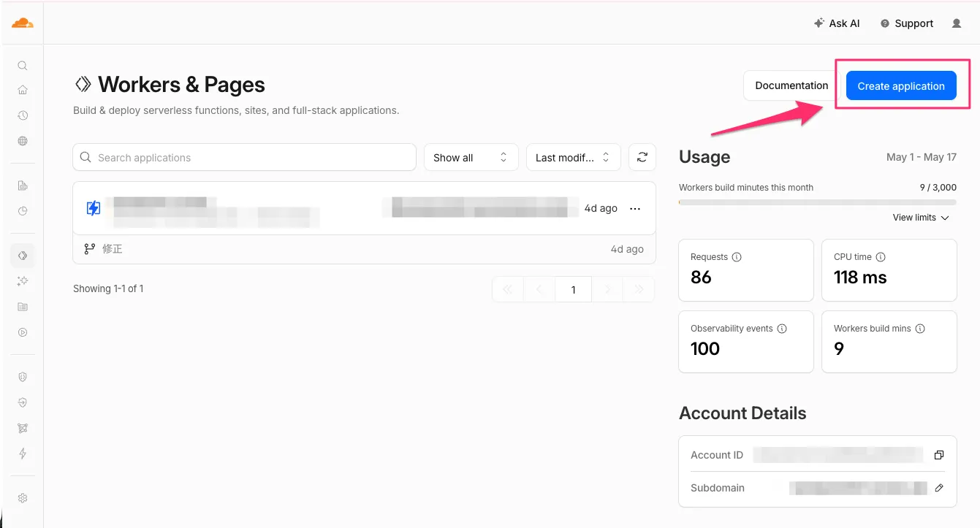Expand View limits

[x=921, y=218]
